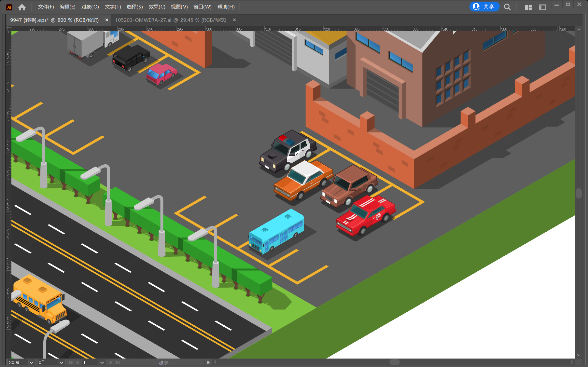Open the 文字(T) menu

[x=113, y=7]
